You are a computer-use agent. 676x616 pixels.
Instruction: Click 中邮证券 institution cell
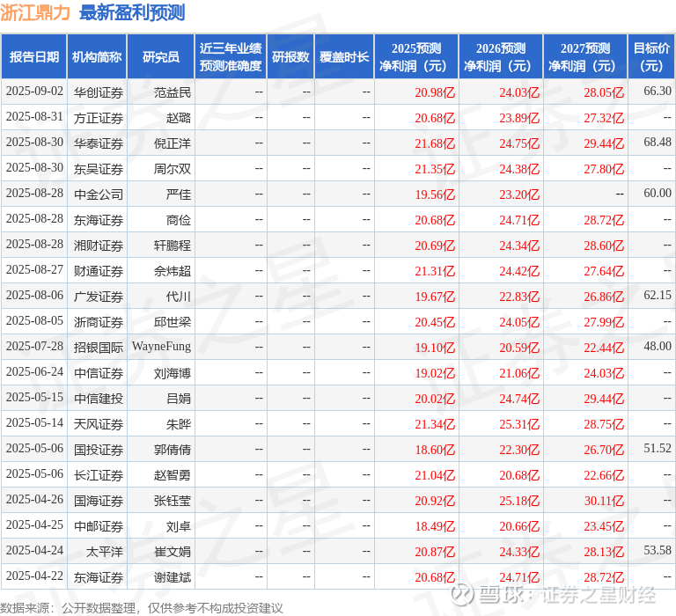(99, 526)
